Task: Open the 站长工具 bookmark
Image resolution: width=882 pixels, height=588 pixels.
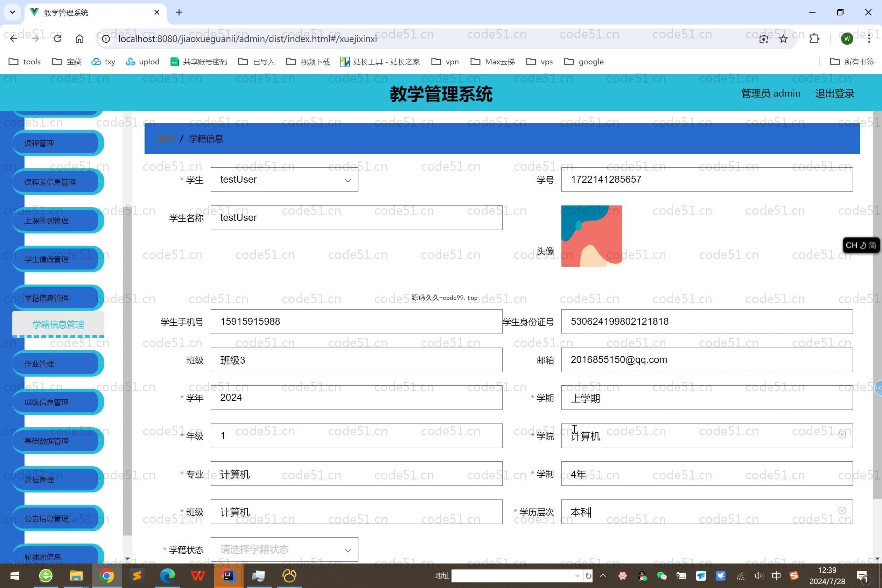Action: pyautogui.click(x=379, y=62)
